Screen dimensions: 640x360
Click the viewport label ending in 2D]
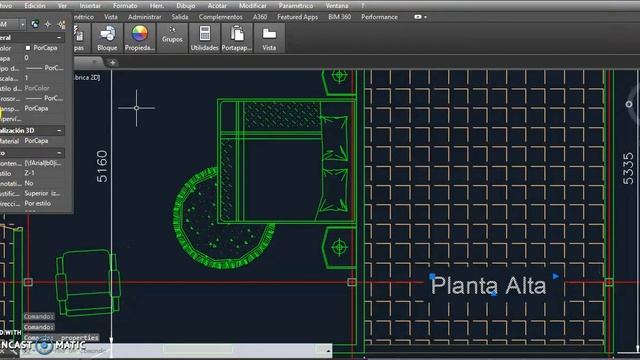[87, 77]
